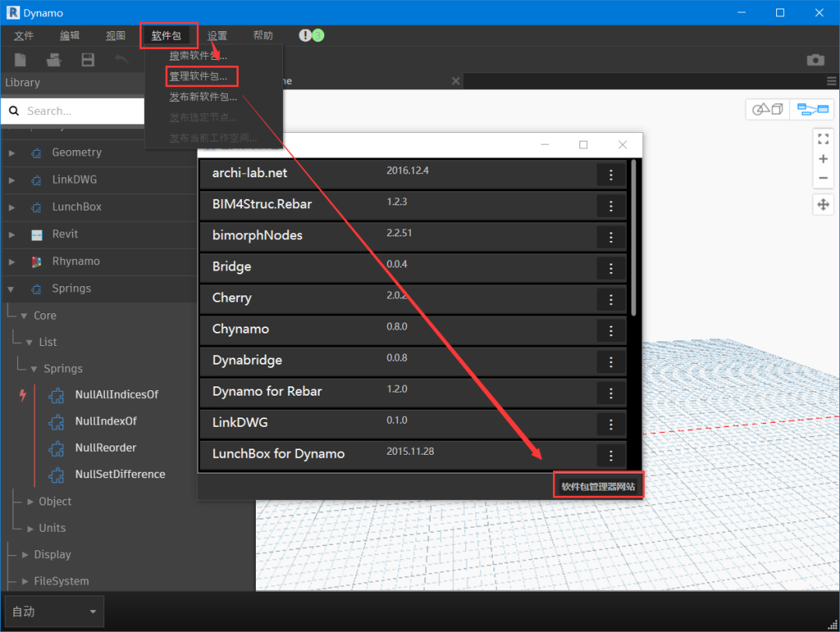Screen dimensions: 840x632
Task: Open the 自动 run mode dropdown
Action: point(54,612)
